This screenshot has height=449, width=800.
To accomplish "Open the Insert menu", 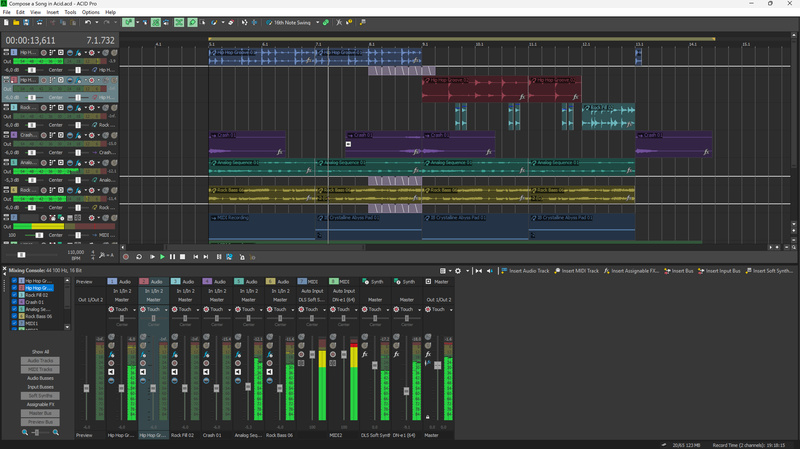I will pos(53,12).
